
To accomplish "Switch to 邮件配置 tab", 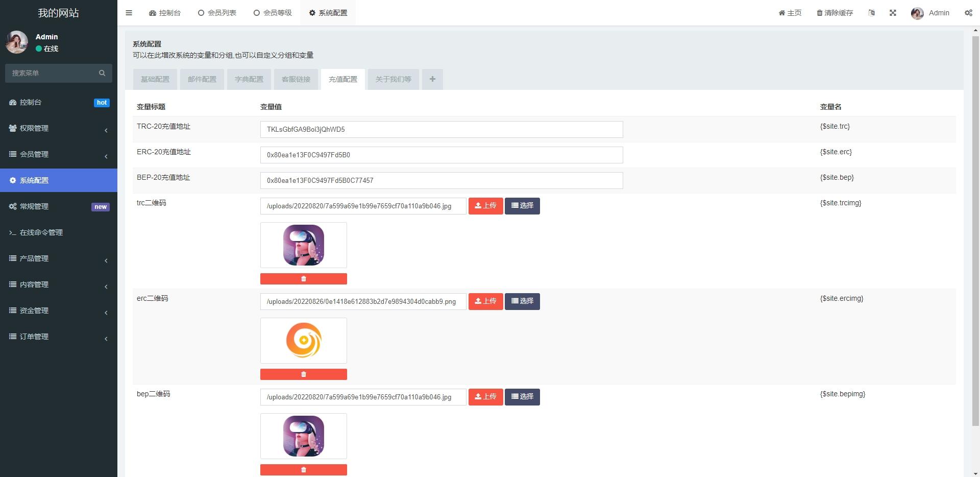I will click(x=202, y=79).
